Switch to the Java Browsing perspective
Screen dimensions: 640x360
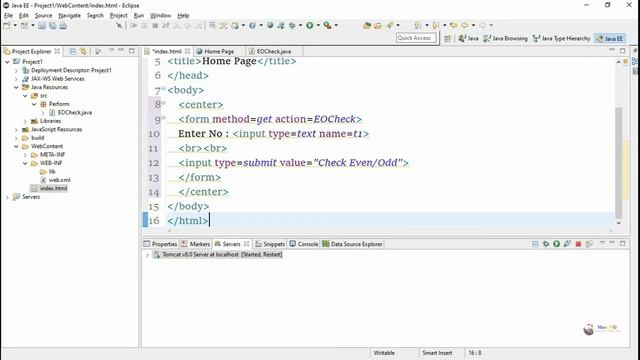click(x=505, y=38)
